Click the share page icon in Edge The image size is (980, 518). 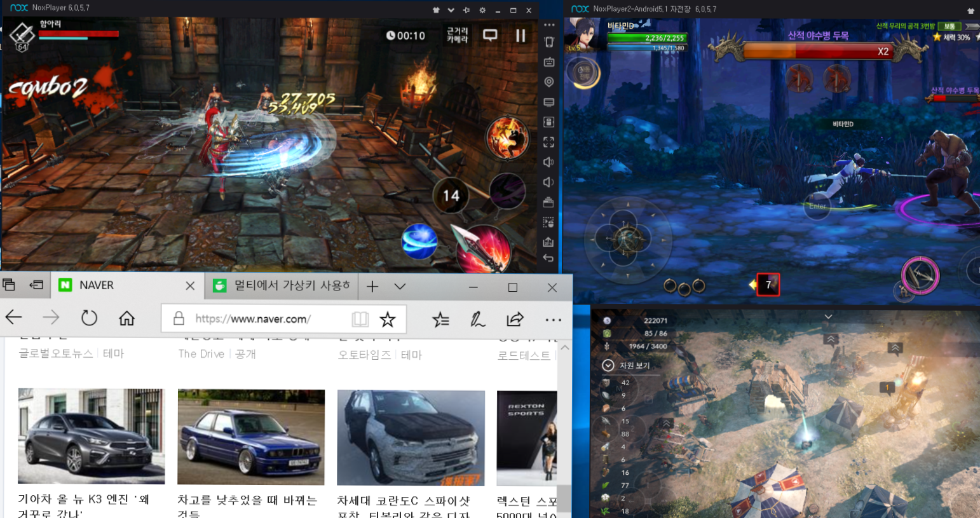tap(515, 319)
